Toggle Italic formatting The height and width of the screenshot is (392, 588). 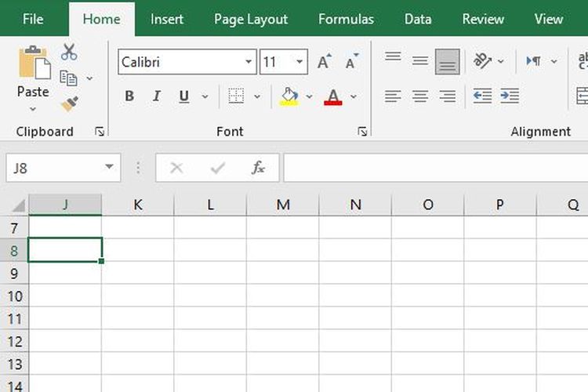tap(156, 96)
